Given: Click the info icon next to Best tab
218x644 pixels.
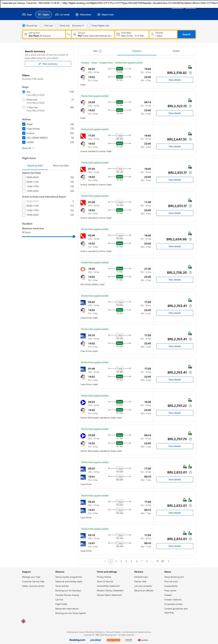Looking at the screenshot, I should [x=100, y=51].
